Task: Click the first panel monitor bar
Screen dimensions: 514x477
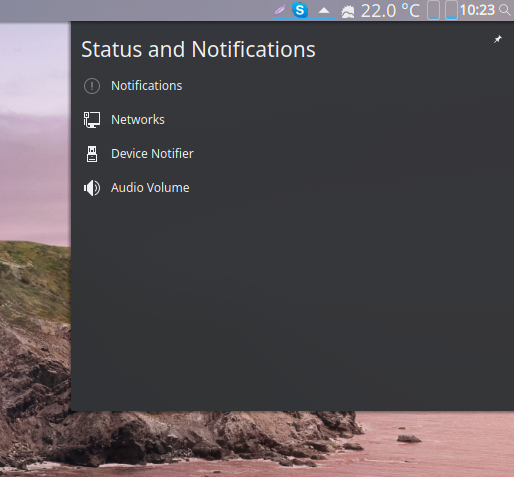Action: tap(434, 10)
